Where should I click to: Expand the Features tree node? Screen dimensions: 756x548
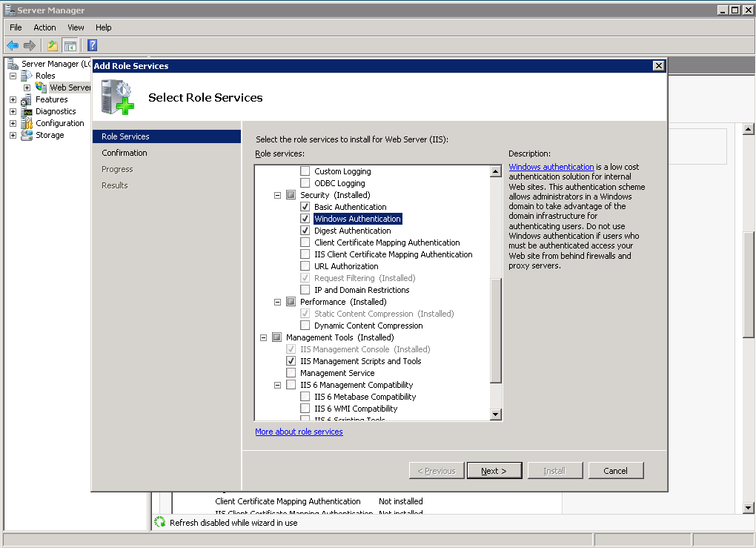point(13,100)
